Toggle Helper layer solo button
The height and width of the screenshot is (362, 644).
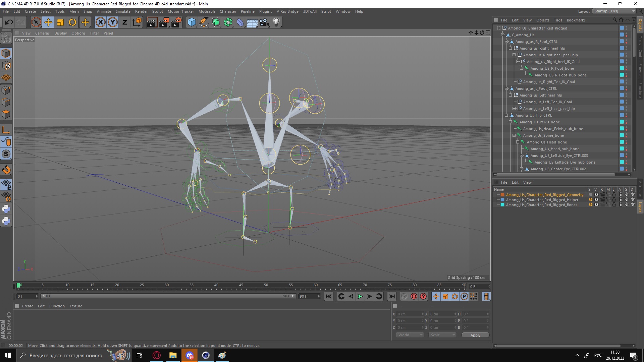coord(590,199)
